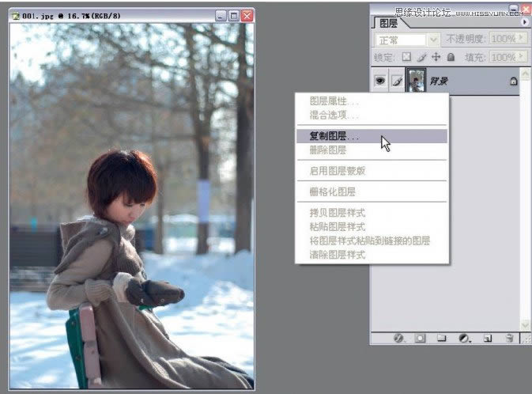Click the 001.jpg document title bar

coord(111,15)
